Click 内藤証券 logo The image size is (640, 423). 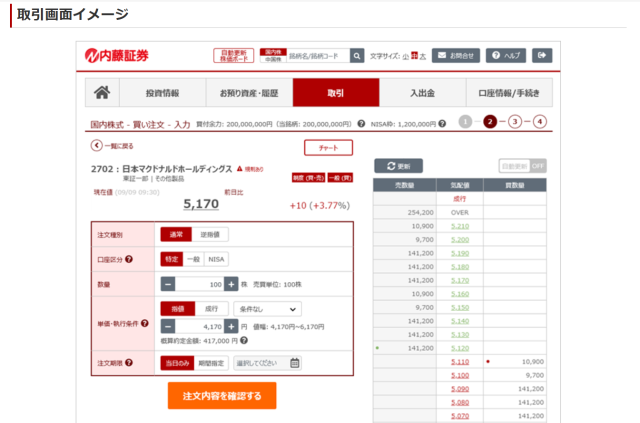pos(117,56)
